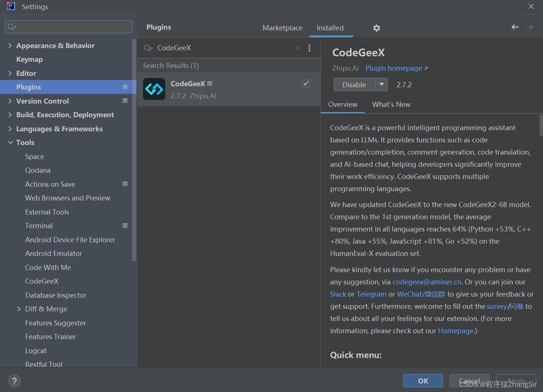This screenshot has height=392, width=543.
Task: Select the CodeGeeX search result row
Action: coord(229,89)
